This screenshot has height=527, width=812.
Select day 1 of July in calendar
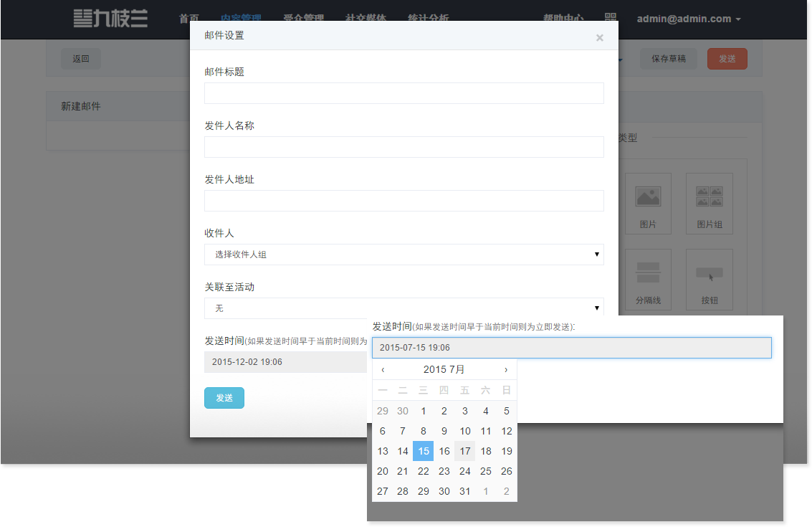423,411
